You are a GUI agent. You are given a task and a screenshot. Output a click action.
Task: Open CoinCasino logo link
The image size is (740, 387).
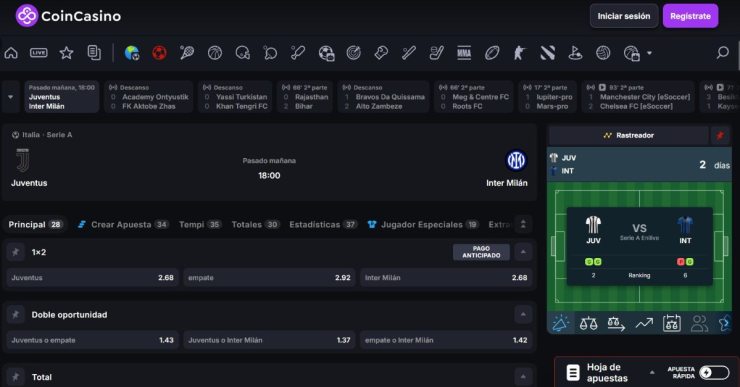coord(68,16)
